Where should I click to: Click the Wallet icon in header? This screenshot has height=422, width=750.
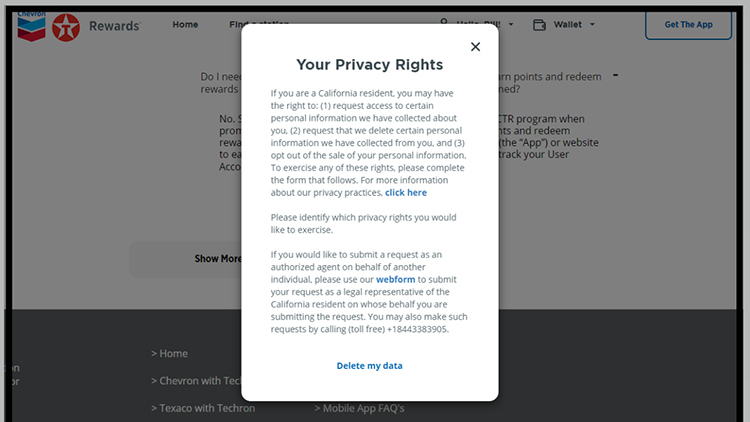point(540,25)
